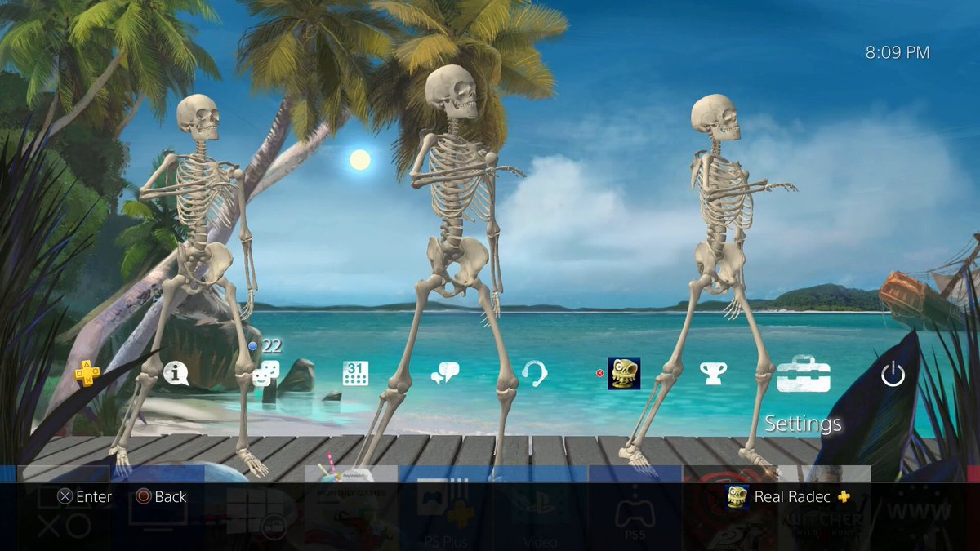The width and height of the screenshot is (980, 551).
Task: Open PlayStation Plus in the function bar
Action: (87, 374)
